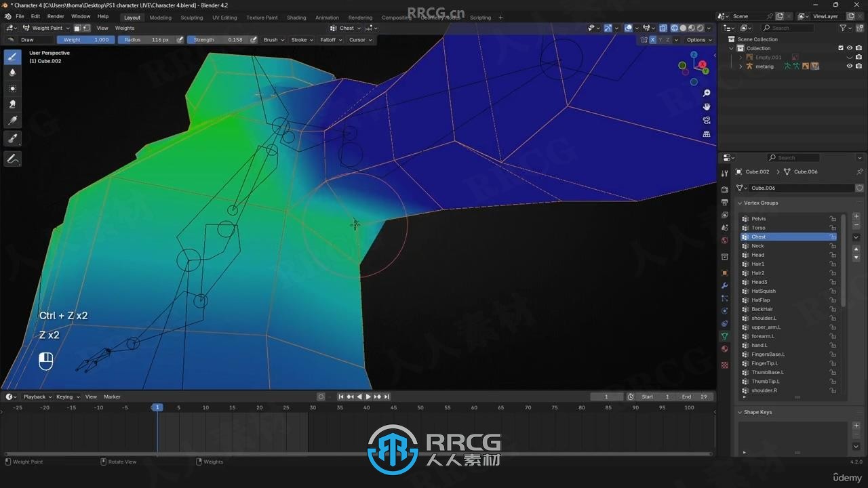Open the View Layer properties tab
The height and width of the screenshot is (488, 868).
(x=724, y=215)
